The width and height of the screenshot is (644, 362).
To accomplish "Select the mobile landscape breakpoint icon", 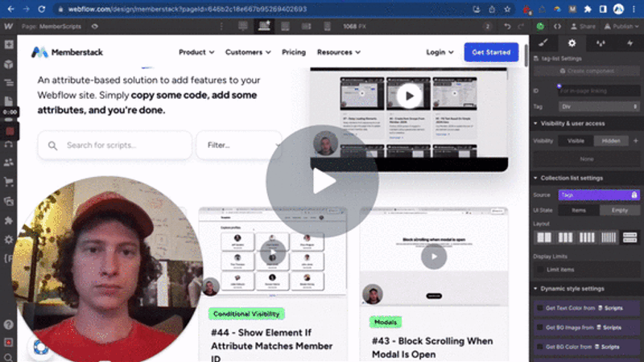I will tap(307, 27).
